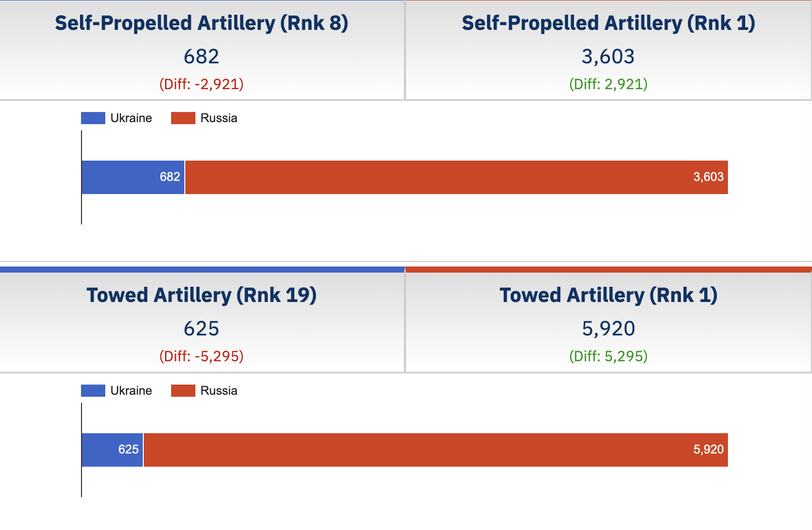Click the red Diff: -2,921 text
The image size is (812, 530).
click(x=201, y=84)
